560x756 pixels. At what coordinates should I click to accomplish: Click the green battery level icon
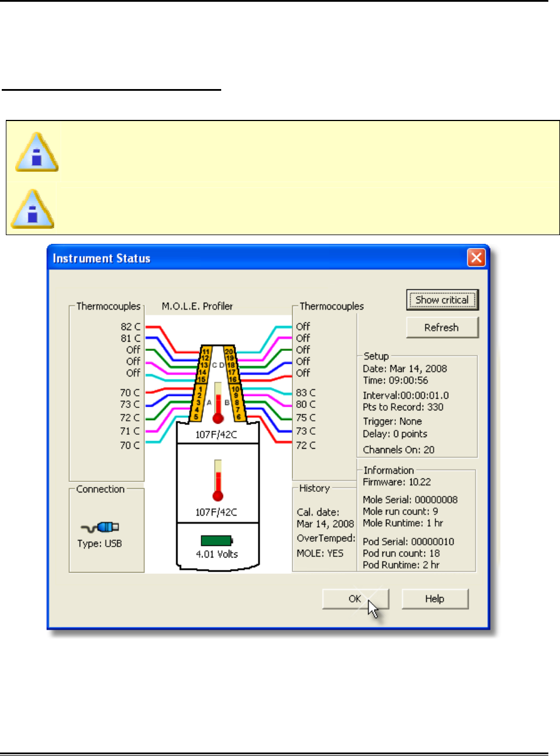click(217, 541)
